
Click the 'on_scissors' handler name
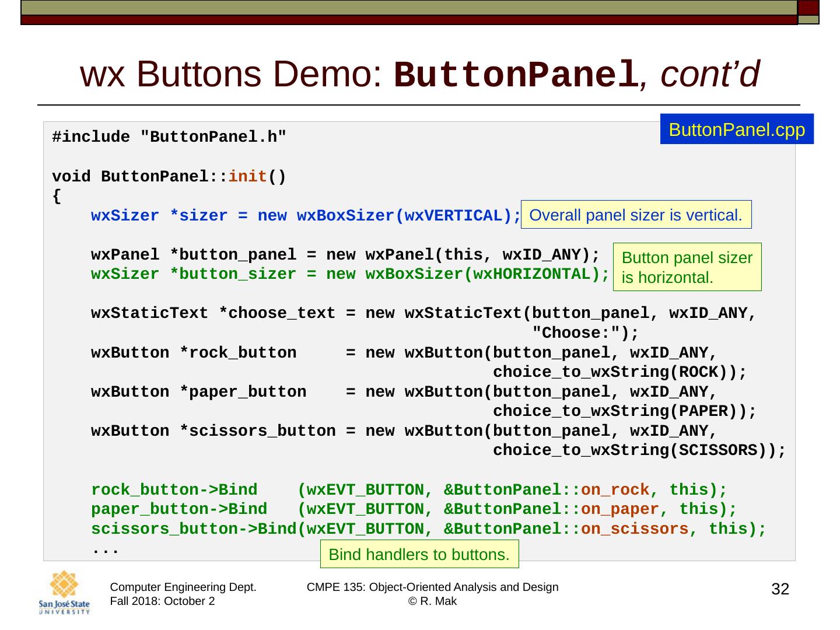[x=635, y=529]
